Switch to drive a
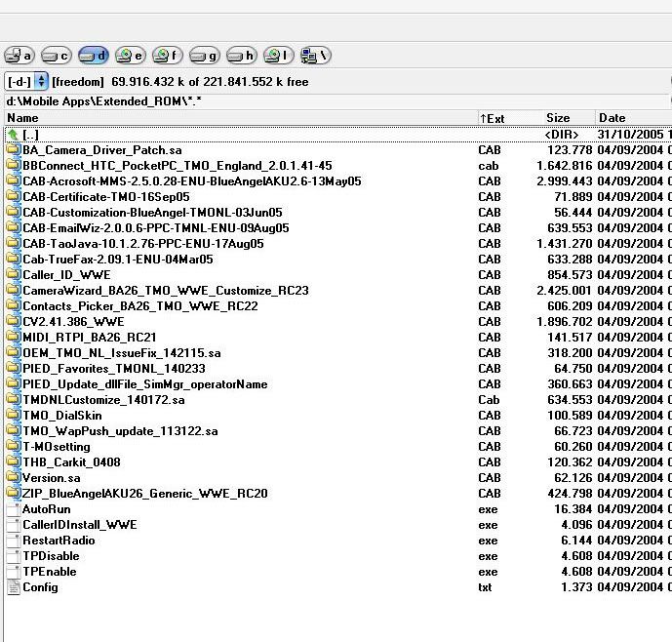Viewport: 672px width, 642px height. pyautogui.click(x=19, y=56)
